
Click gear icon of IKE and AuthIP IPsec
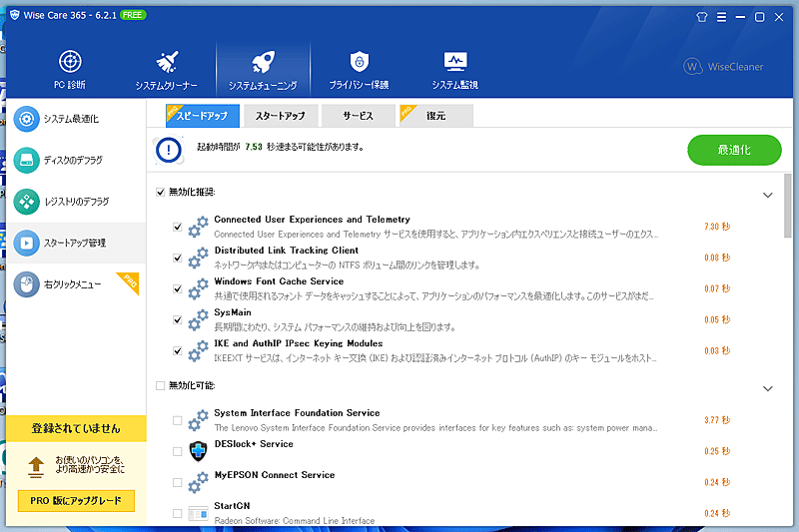[198, 351]
